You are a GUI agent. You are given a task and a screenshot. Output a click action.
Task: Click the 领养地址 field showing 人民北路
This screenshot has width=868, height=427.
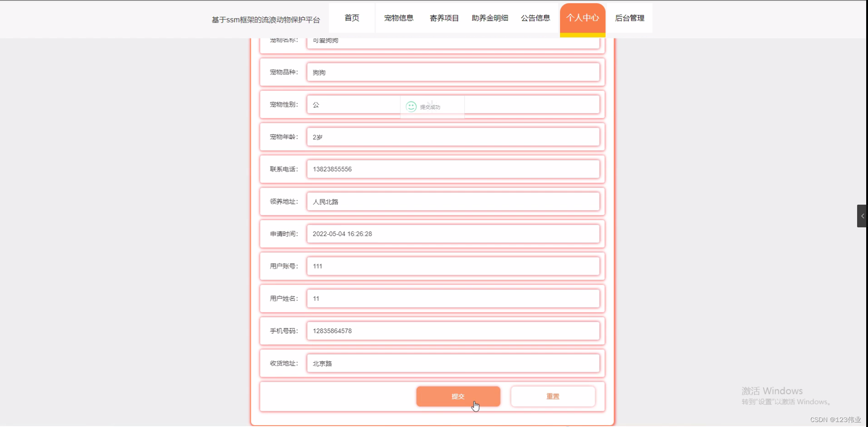pyautogui.click(x=454, y=201)
